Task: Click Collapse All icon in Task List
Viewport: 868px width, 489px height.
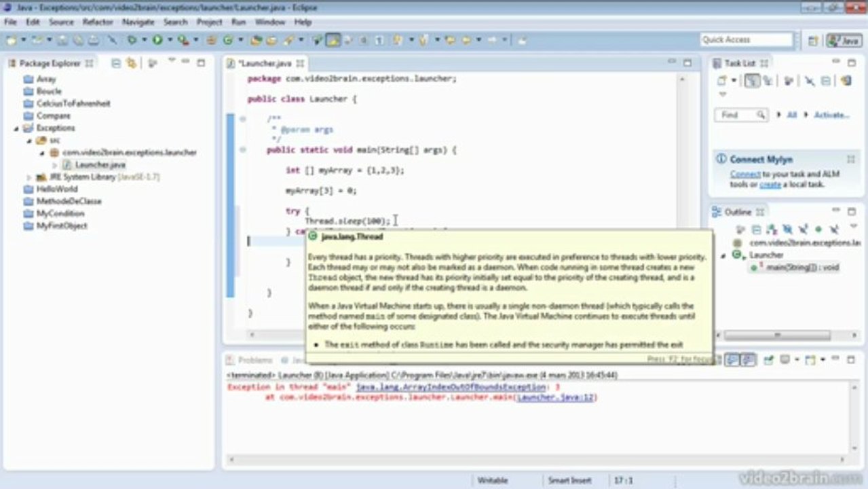Action: click(x=826, y=80)
